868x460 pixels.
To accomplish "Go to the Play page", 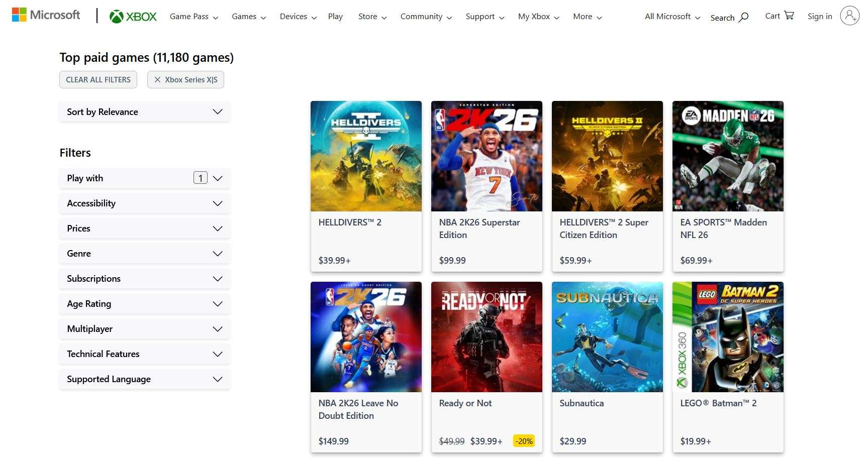I will point(335,17).
